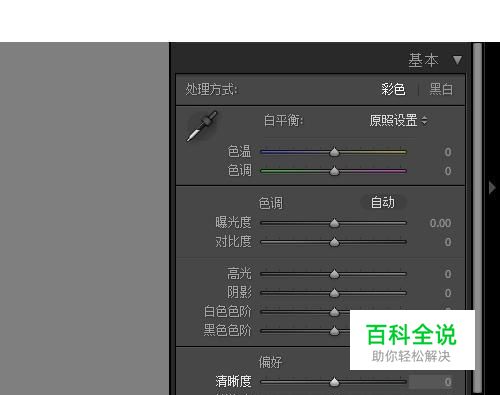Click the 高光 slider handle
The width and height of the screenshot is (500, 395).
pyautogui.click(x=334, y=274)
